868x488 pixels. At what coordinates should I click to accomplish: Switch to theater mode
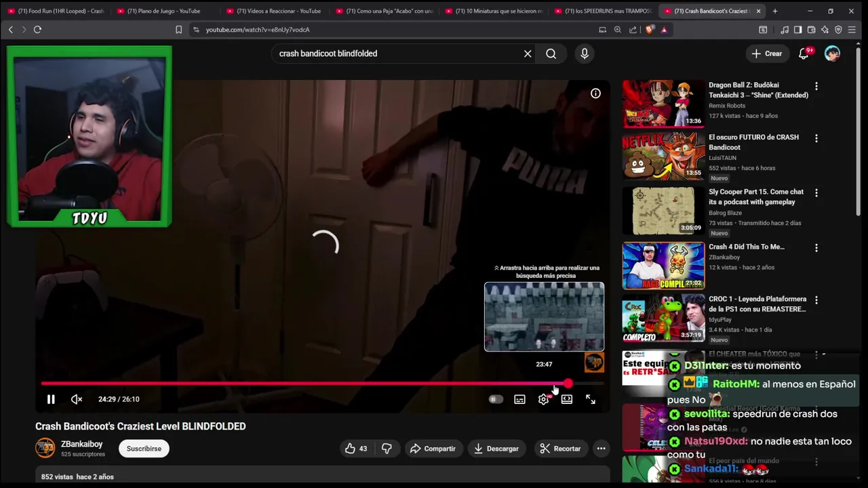(567, 399)
